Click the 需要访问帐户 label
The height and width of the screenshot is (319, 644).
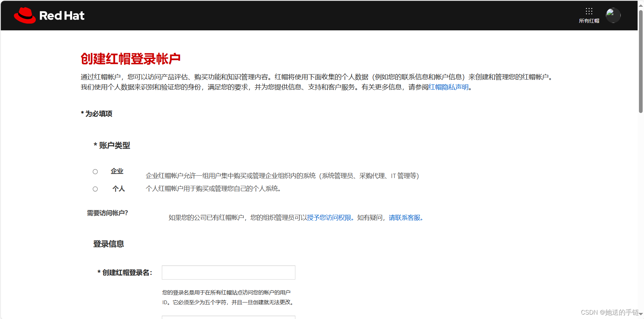pos(107,213)
